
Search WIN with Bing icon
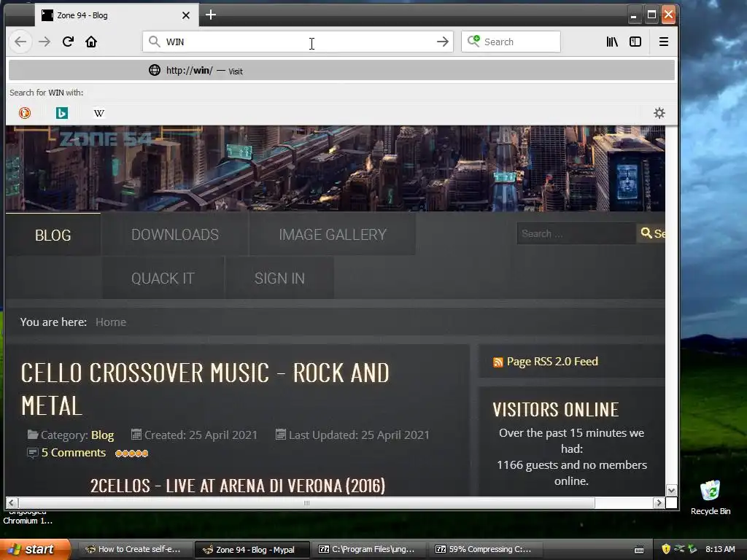tap(62, 113)
